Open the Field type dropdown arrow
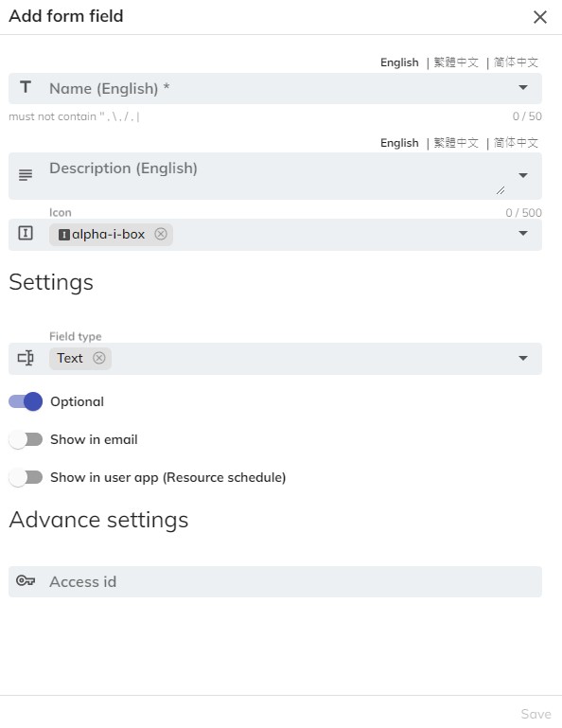 [x=523, y=358]
